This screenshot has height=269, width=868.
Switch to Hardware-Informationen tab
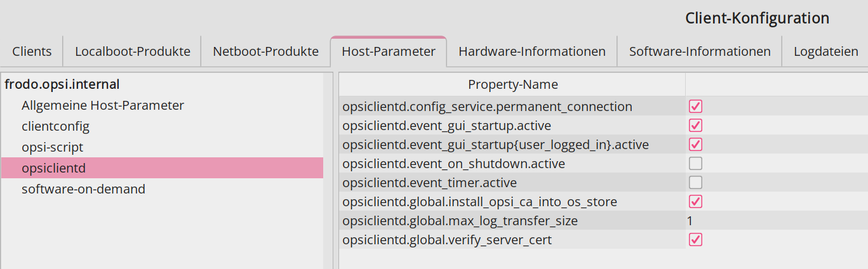click(x=531, y=51)
